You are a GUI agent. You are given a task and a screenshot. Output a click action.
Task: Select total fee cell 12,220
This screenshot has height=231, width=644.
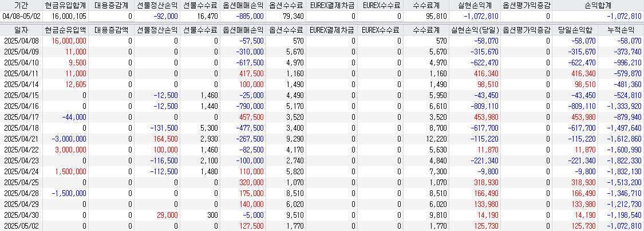tap(426, 139)
